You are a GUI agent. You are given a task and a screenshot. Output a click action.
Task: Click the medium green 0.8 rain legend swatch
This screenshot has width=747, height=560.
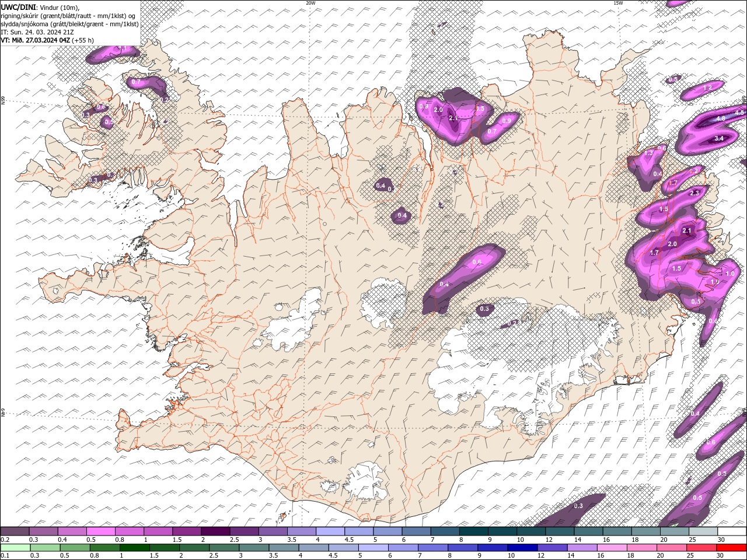click(x=105, y=547)
